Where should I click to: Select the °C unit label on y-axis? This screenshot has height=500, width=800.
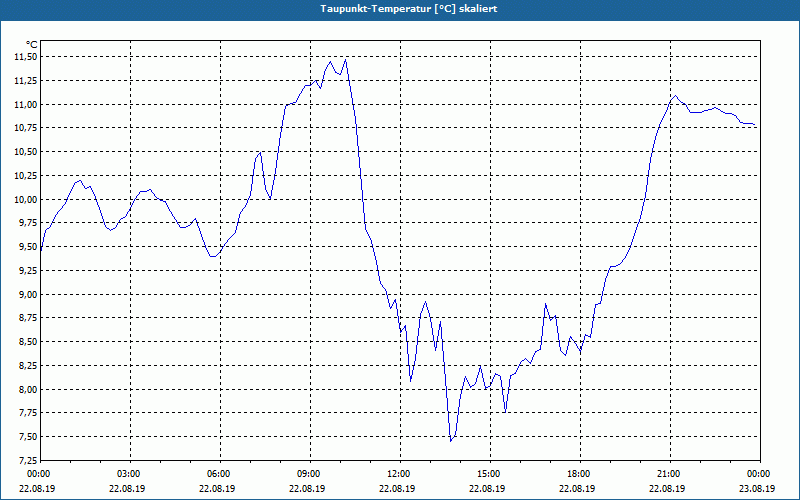pyautogui.click(x=32, y=45)
